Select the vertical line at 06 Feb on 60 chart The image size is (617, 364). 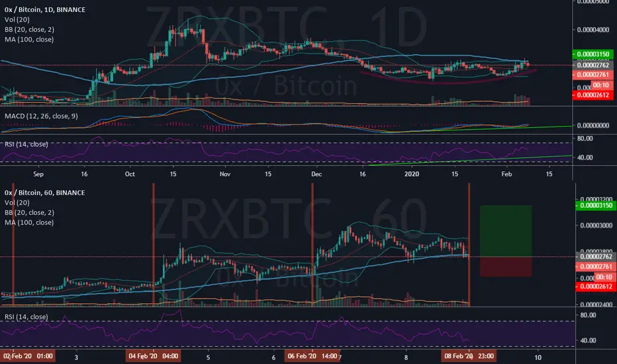[312, 244]
